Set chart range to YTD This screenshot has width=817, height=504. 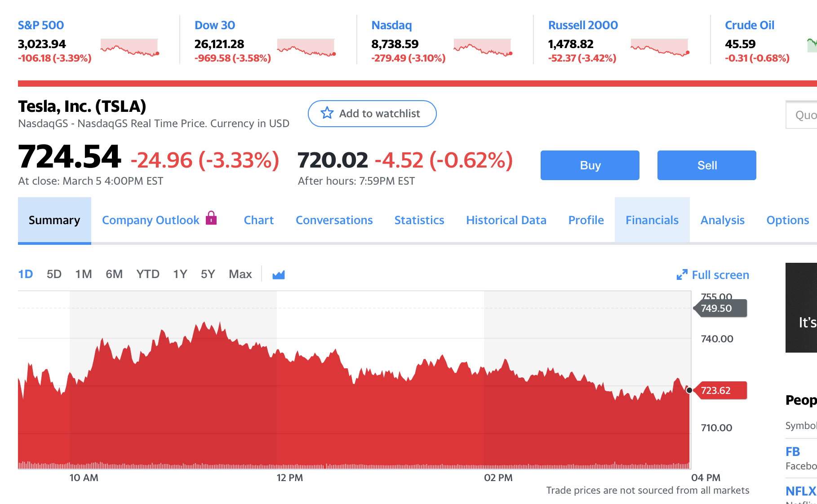pos(148,274)
